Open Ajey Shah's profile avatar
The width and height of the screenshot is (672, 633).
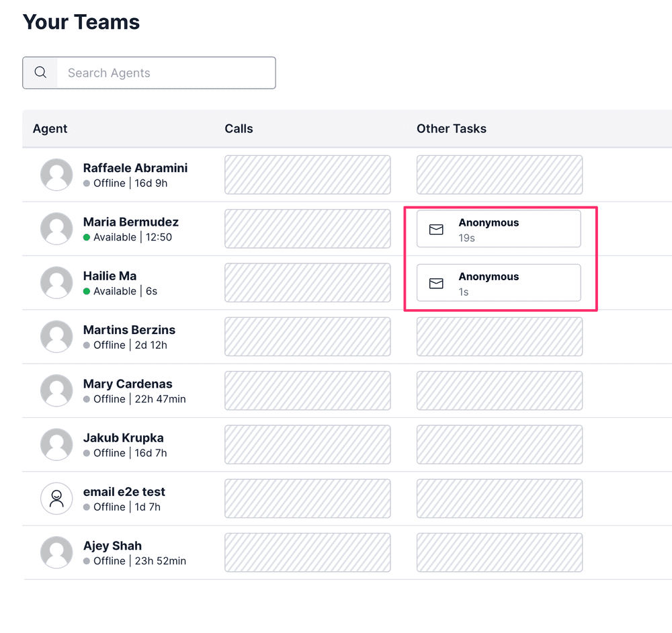[x=56, y=552]
